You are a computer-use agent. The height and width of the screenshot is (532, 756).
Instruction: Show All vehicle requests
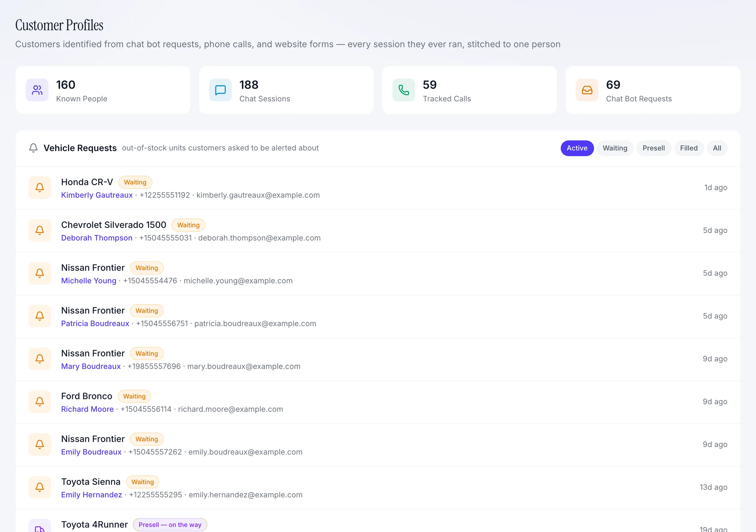717,148
